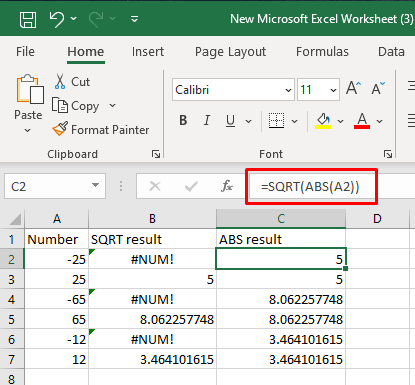Screen dimensions: 415x385
Task: Decrease font size with small A icon
Action: pos(378,89)
